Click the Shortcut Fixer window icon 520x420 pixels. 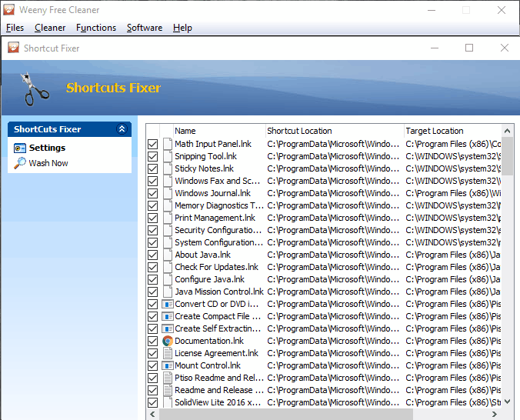(13, 48)
